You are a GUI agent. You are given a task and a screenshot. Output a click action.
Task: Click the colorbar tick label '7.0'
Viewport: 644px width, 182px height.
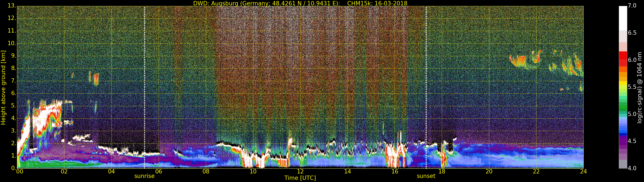point(632,6)
